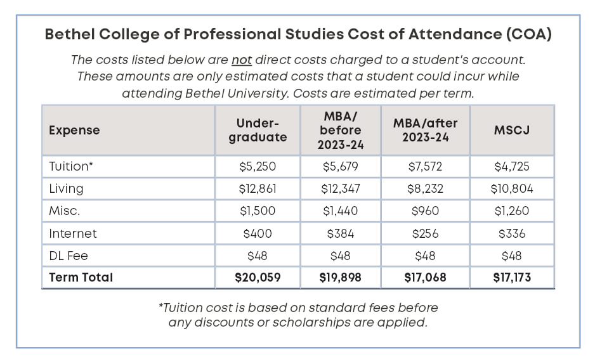Screen dimensions: 595x364
Task: Select the MSCJ column header
Action: coord(511,130)
